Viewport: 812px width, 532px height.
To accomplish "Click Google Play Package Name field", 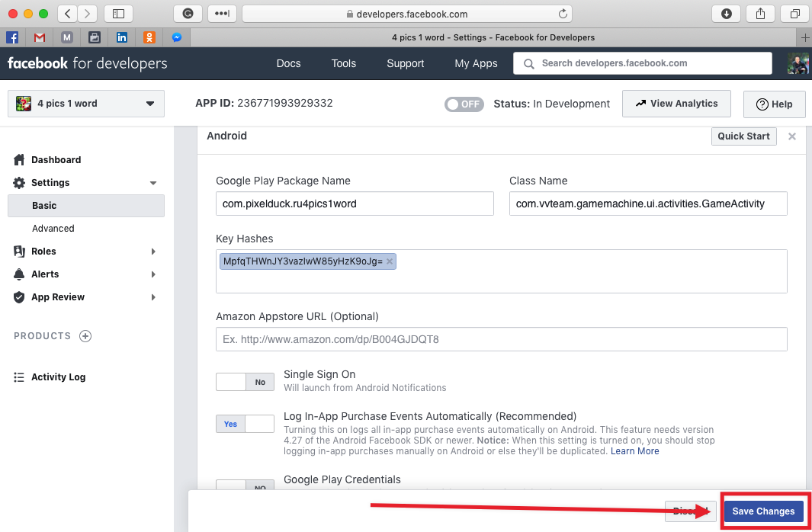I will [x=355, y=204].
